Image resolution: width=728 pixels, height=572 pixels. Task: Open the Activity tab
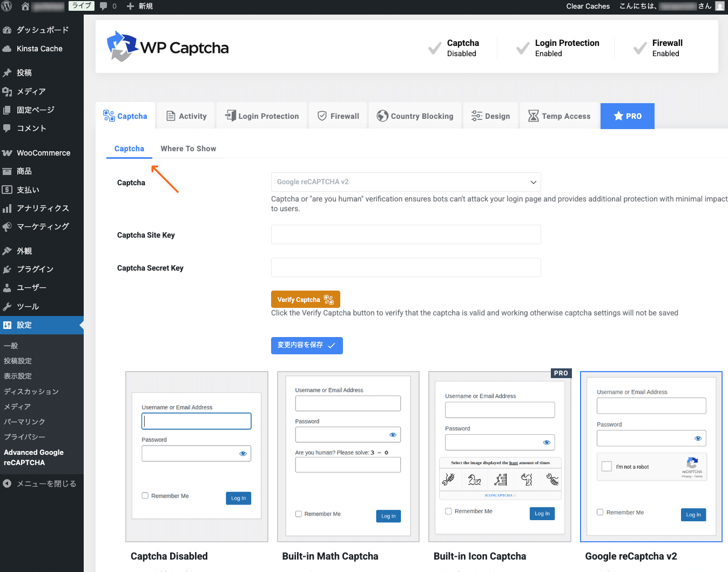pos(186,116)
